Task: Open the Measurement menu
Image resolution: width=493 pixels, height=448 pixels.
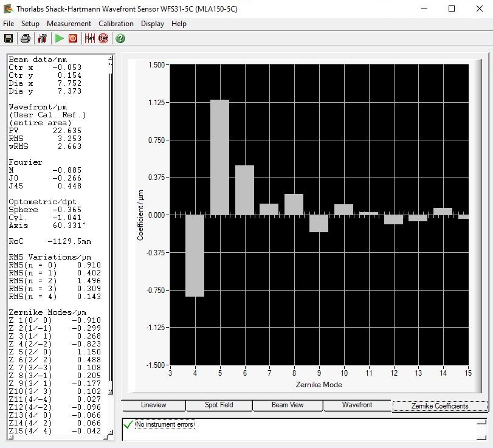Action: 69,24
